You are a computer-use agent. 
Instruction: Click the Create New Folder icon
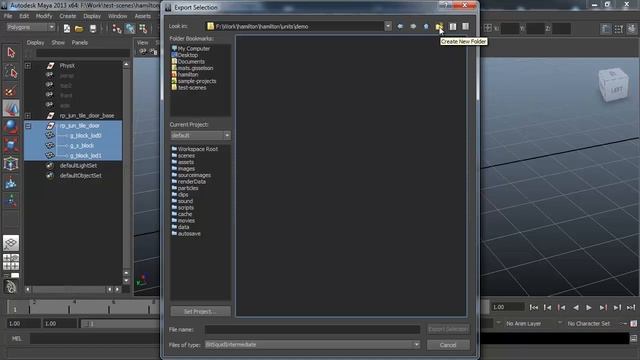[439, 27]
